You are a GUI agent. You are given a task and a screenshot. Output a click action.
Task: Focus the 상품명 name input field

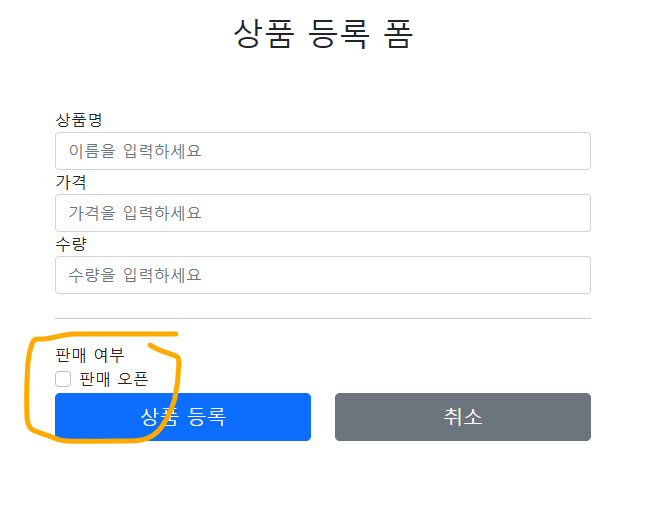323,151
